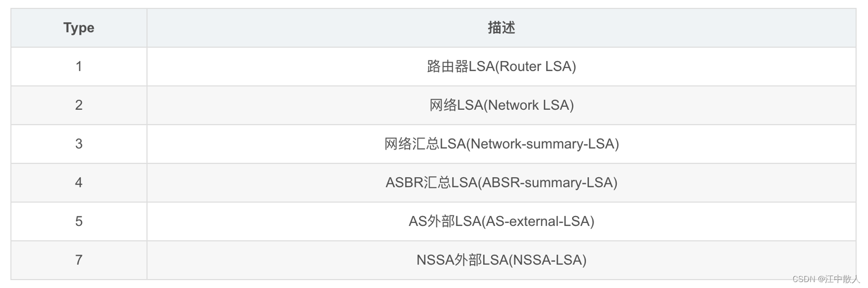Click the ASBR汇总LSA(ABSR-summary-LSA) text
The height and width of the screenshot is (288, 868).
pos(501,183)
